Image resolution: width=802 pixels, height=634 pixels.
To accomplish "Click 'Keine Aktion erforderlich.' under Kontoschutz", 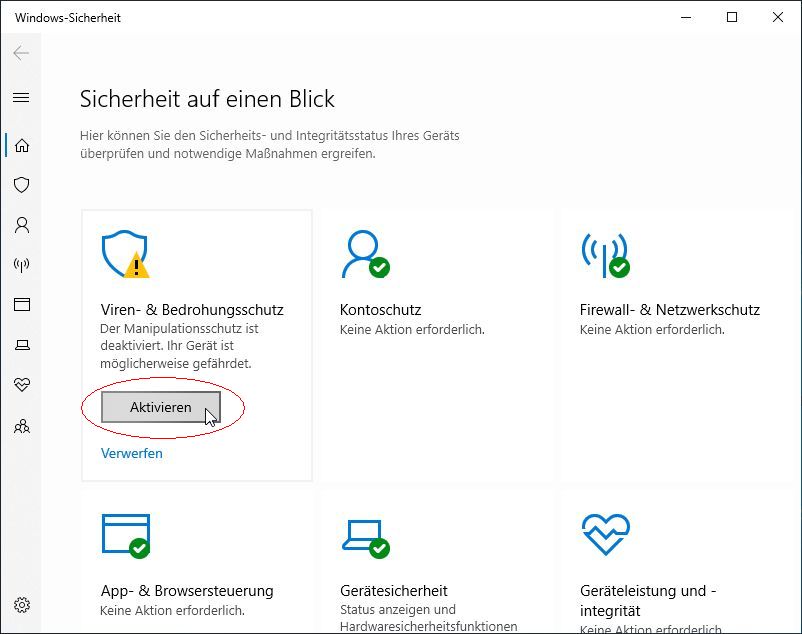I will (x=412, y=329).
